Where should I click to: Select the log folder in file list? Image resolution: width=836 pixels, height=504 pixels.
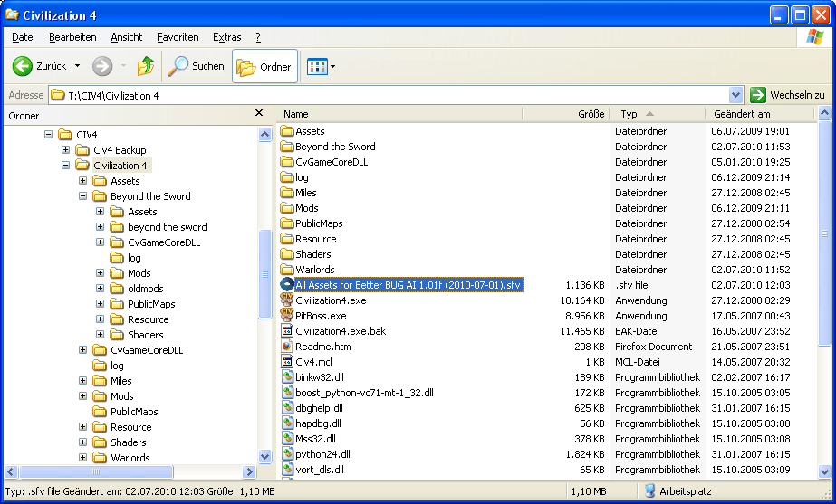[x=295, y=177]
